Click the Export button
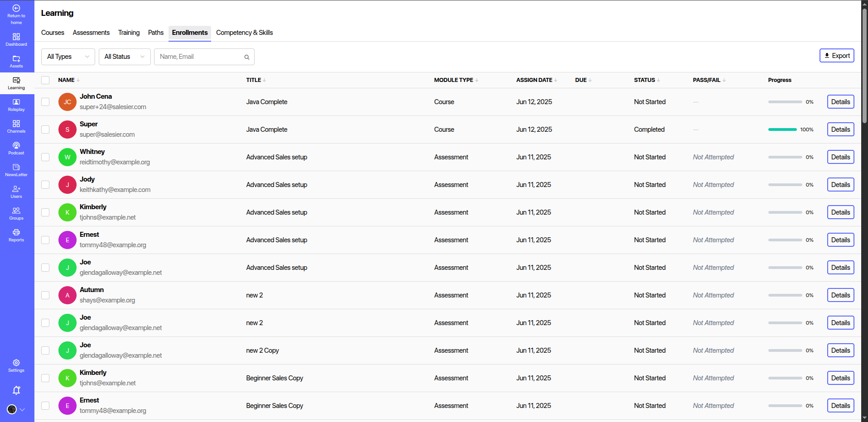868x422 pixels. 837,56
